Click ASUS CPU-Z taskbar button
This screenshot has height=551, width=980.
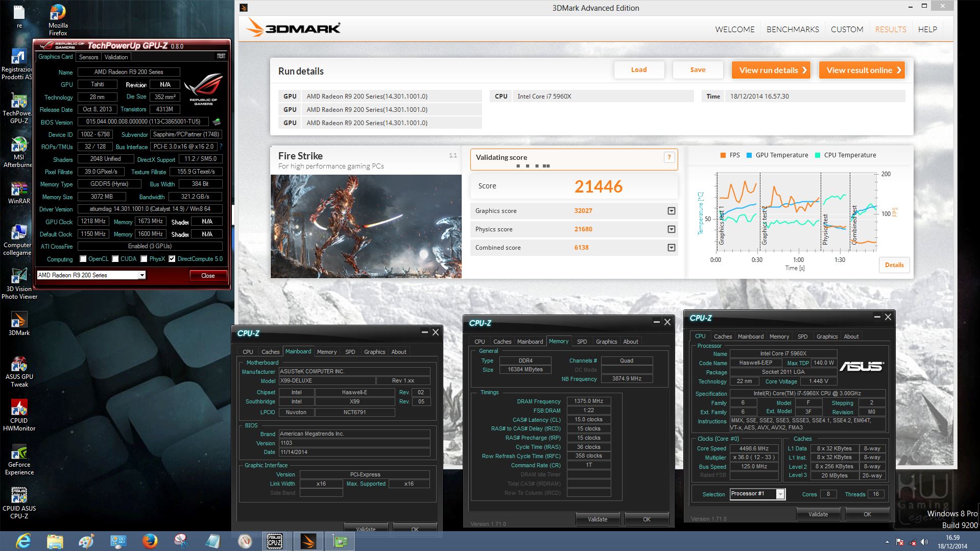(x=275, y=541)
